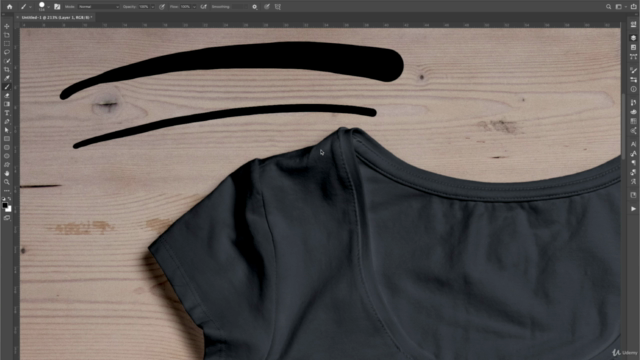Image resolution: width=640 pixels, height=360 pixels.
Task: Open the Opacity slider dropdown arrow
Action: tap(153, 7)
